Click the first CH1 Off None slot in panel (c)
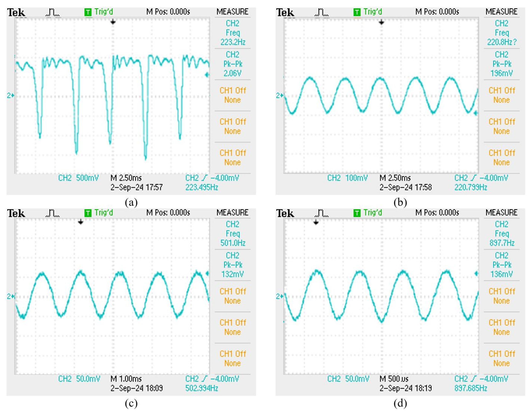 tap(233, 296)
